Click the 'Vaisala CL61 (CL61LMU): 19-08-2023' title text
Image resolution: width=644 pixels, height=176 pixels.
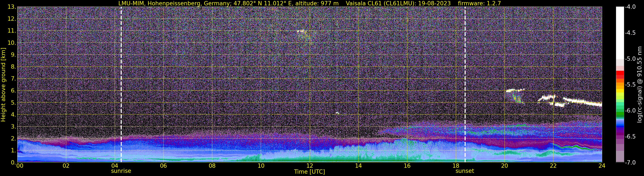398,3
